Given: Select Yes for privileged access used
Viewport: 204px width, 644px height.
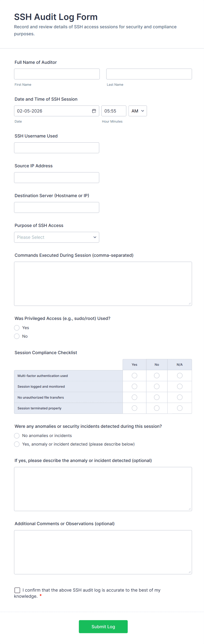Looking at the screenshot, I should coord(17,328).
